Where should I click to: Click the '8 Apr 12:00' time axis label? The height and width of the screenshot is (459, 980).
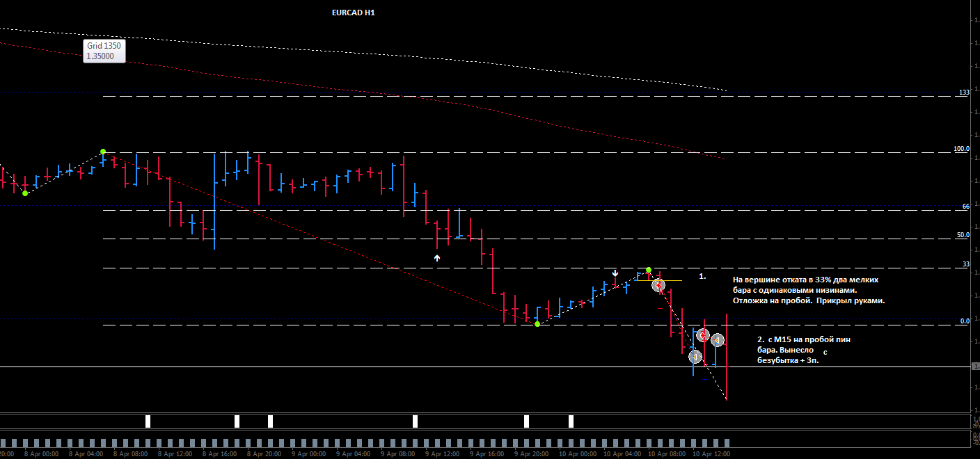coord(175,453)
